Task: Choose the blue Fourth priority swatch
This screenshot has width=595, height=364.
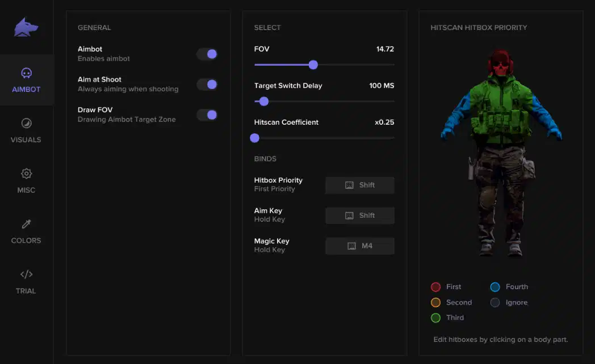Action: [495, 287]
